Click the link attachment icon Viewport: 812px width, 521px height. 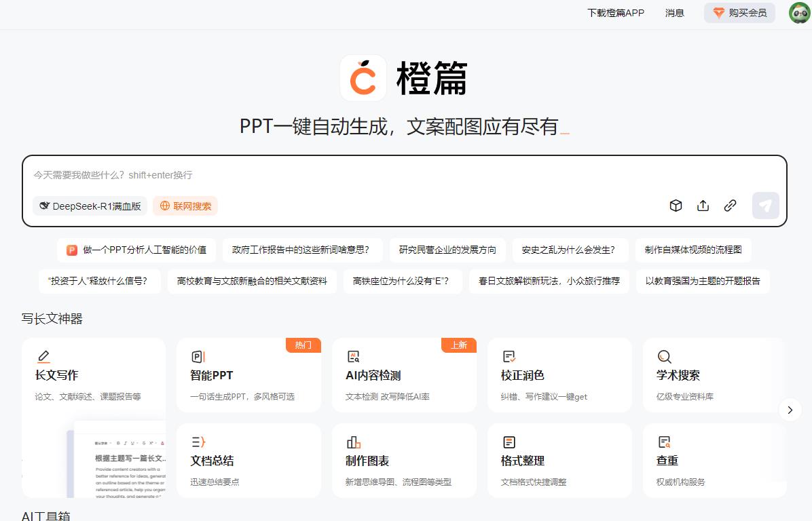pos(730,206)
